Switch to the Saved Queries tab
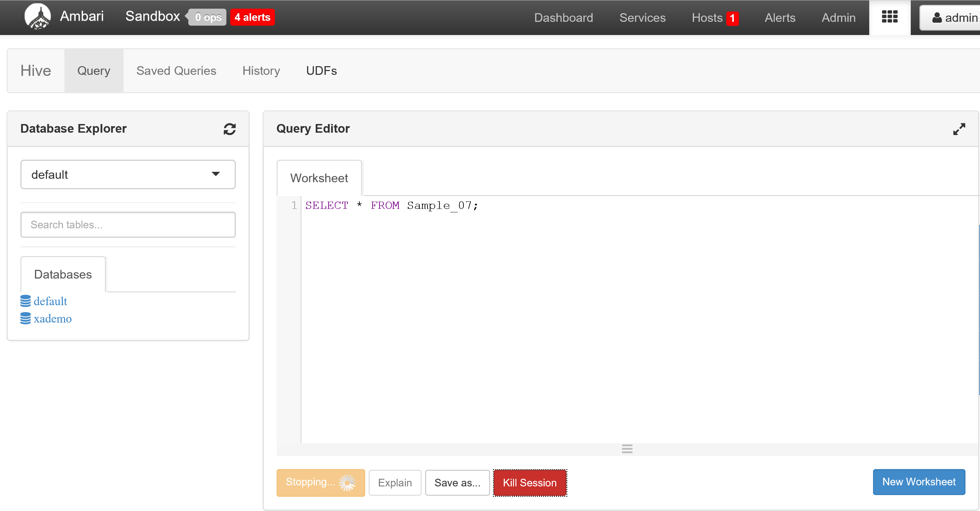 coord(176,71)
